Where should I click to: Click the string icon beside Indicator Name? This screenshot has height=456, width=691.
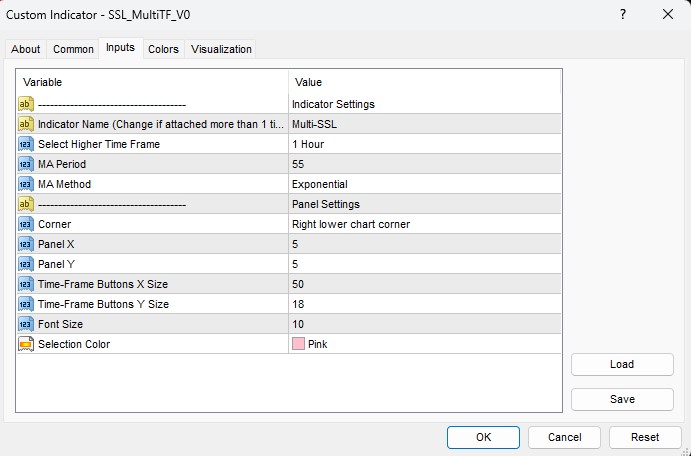[26, 124]
